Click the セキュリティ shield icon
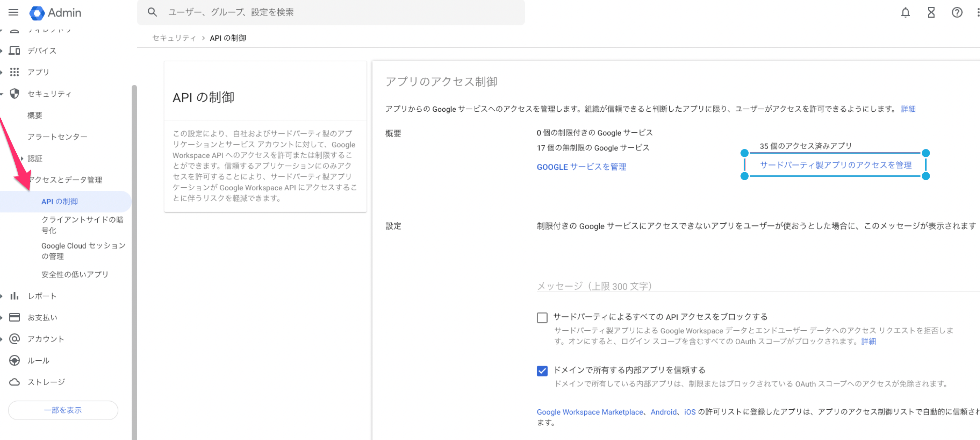The height and width of the screenshot is (440, 980). [14, 93]
